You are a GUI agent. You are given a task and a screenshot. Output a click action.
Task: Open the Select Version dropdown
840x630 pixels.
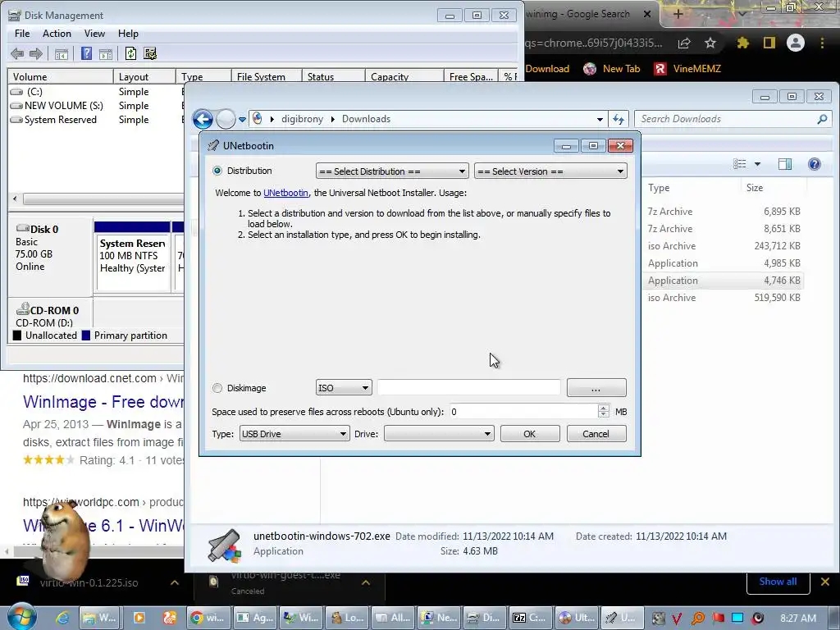coord(550,171)
